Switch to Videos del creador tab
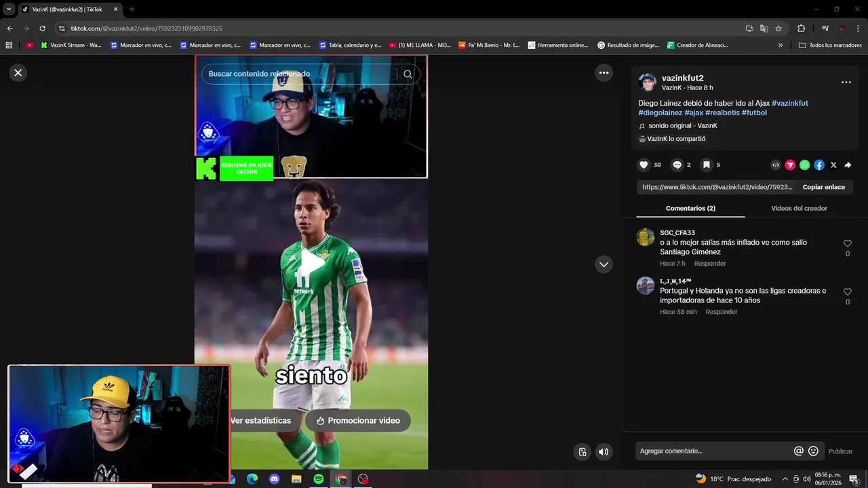 (x=799, y=208)
